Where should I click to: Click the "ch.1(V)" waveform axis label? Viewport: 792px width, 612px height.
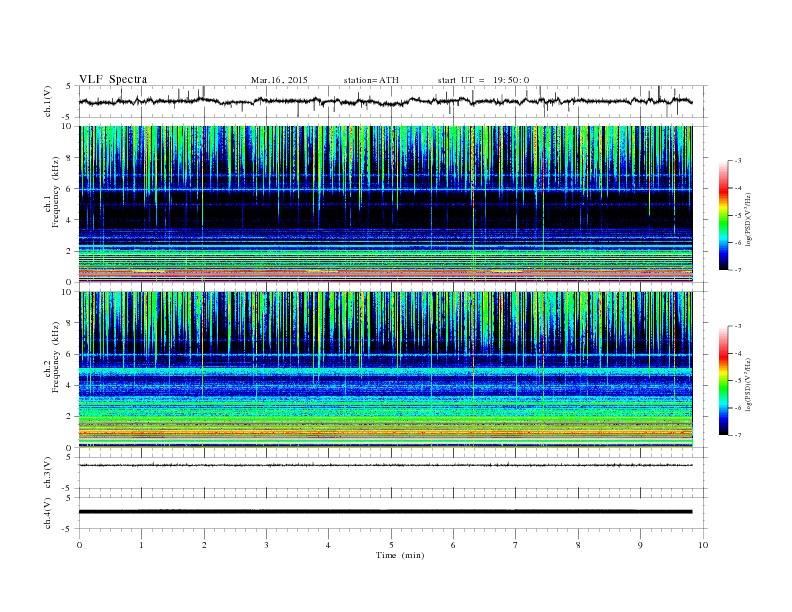click(x=47, y=101)
